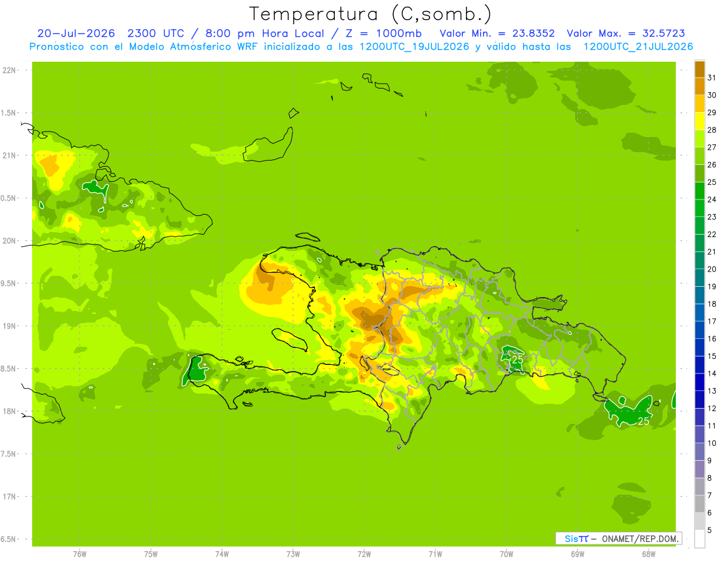Click the '19N' latitude label
728x562 pixels.
click(x=8, y=326)
